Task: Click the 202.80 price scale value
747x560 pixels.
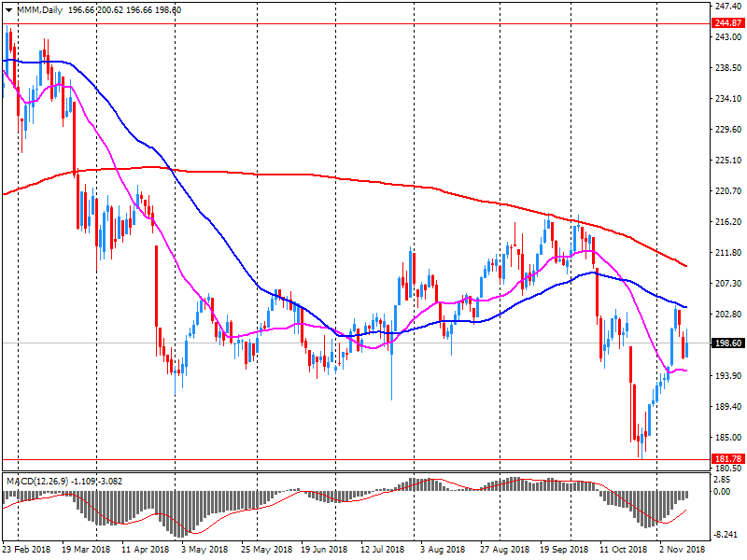Action: [728, 314]
